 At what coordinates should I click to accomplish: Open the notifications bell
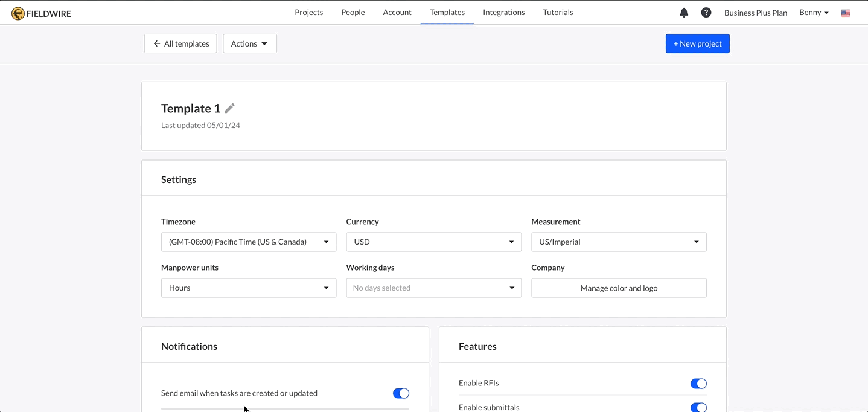pyautogui.click(x=683, y=12)
